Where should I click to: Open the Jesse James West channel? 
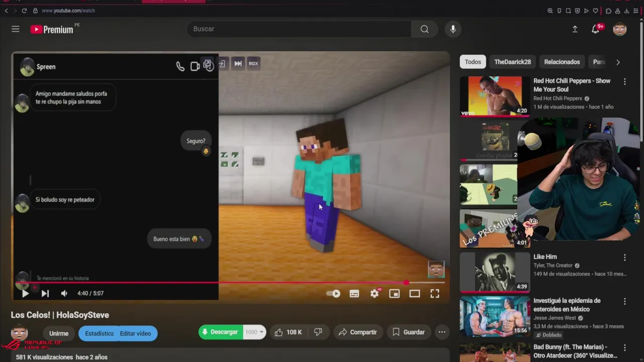click(x=554, y=318)
